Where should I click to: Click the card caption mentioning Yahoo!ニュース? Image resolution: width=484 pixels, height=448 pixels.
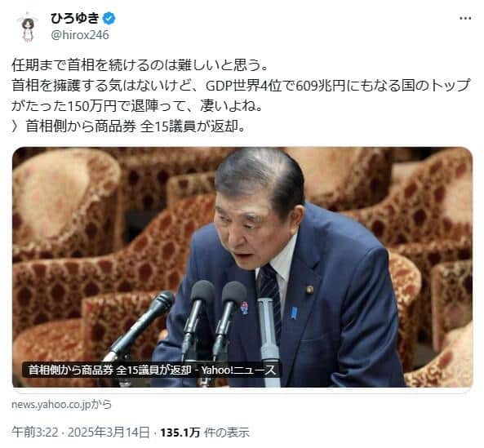[152, 370]
